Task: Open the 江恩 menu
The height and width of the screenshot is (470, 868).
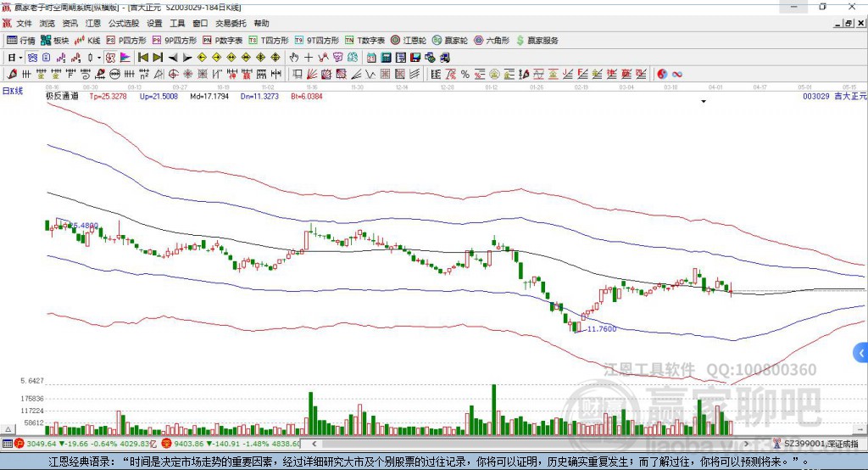Action: click(93, 23)
